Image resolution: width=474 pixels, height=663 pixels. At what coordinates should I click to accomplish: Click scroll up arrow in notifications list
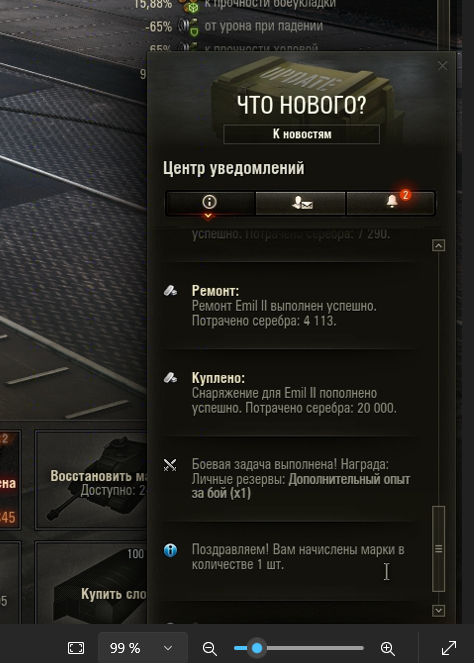coord(438,246)
